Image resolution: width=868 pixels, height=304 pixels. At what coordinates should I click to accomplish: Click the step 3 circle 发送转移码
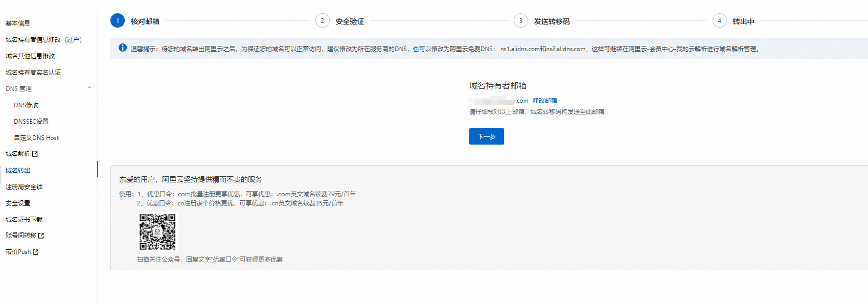[x=520, y=21]
